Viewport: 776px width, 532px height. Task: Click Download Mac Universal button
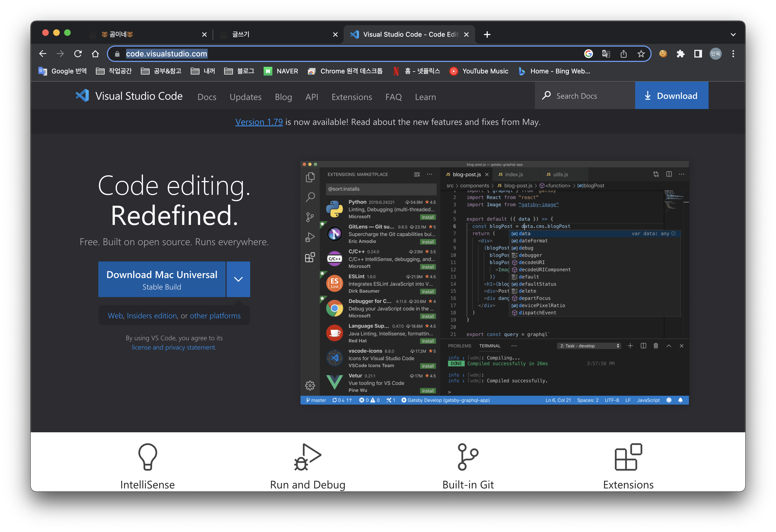pyautogui.click(x=162, y=279)
